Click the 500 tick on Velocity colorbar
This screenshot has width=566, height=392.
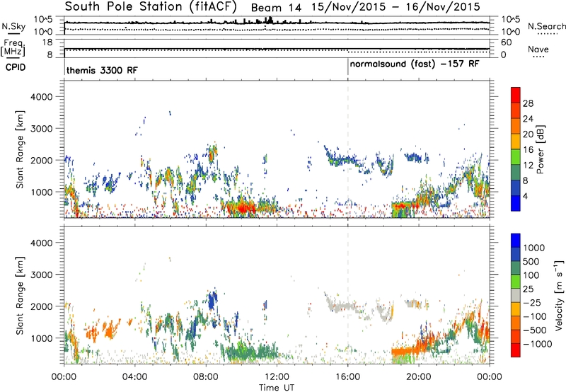click(531, 261)
